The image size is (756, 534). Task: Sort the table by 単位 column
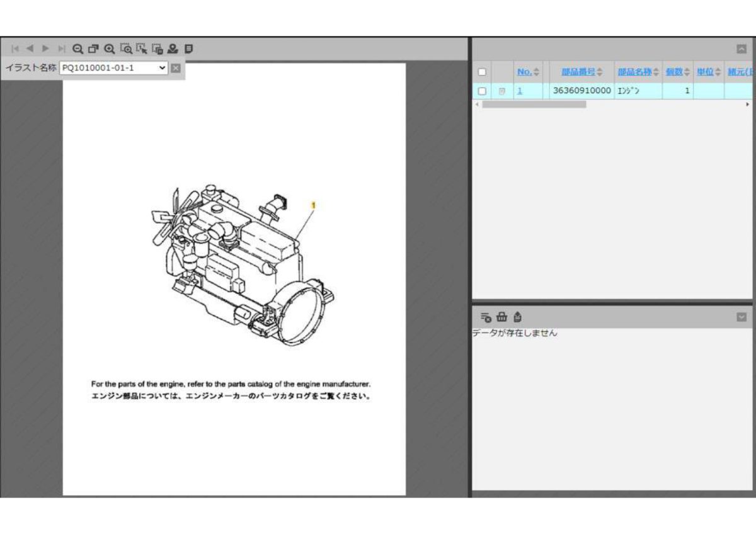coord(709,72)
